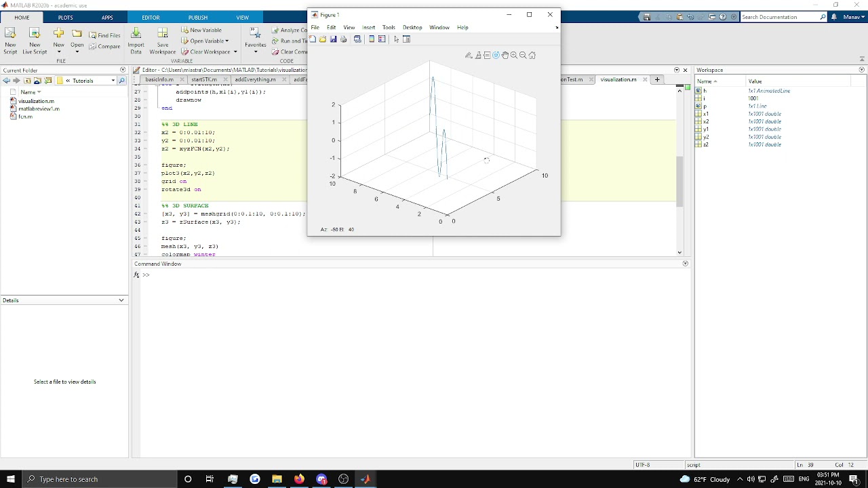
Task: Expand Open dropdown in FILE section
Action: 77,52
